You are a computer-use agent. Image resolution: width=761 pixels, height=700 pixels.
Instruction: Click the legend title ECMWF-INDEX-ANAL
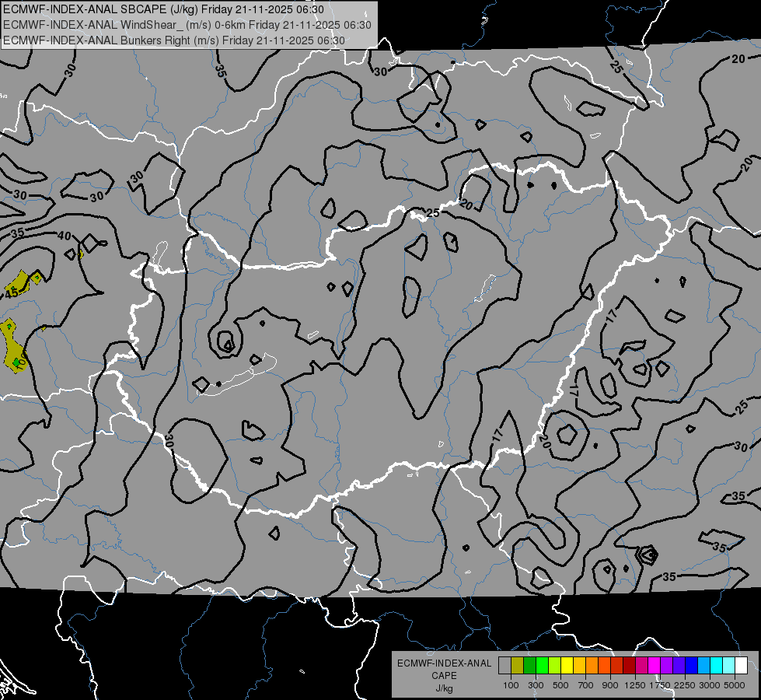coord(444,663)
